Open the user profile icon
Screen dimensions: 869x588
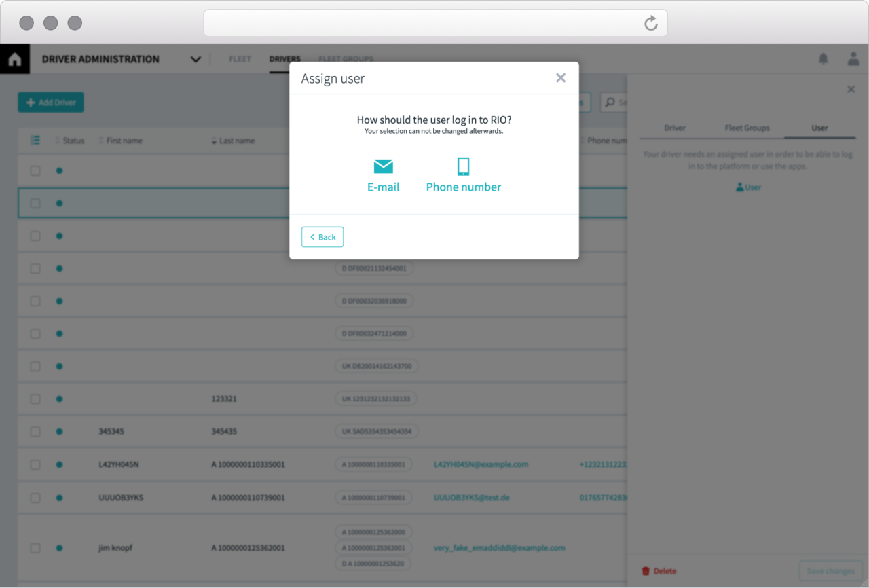853,59
